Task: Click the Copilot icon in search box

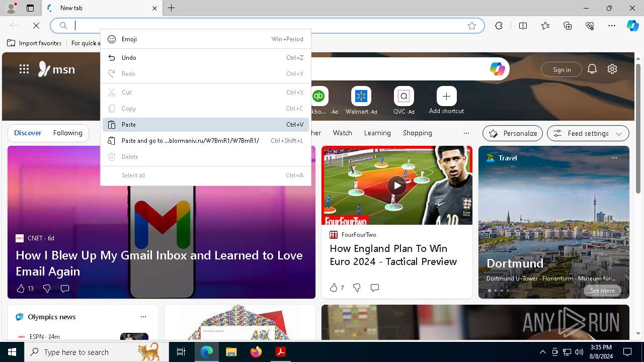Action: click(x=497, y=69)
